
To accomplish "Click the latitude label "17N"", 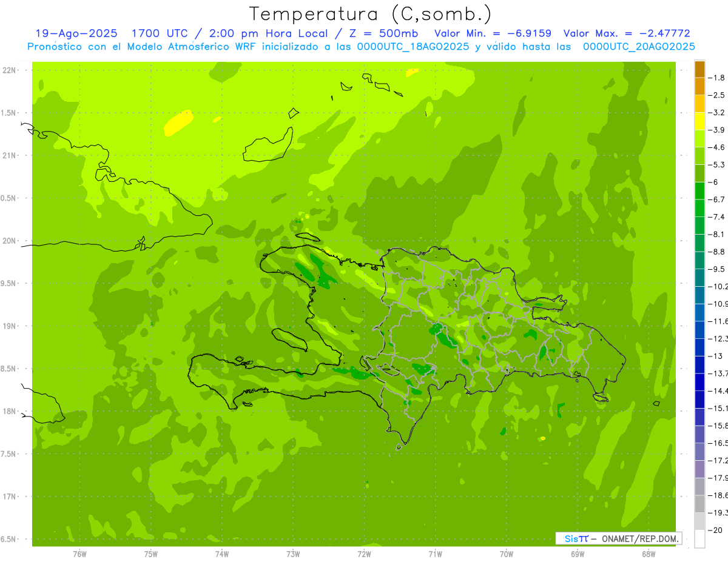I will click(x=9, y=497).
